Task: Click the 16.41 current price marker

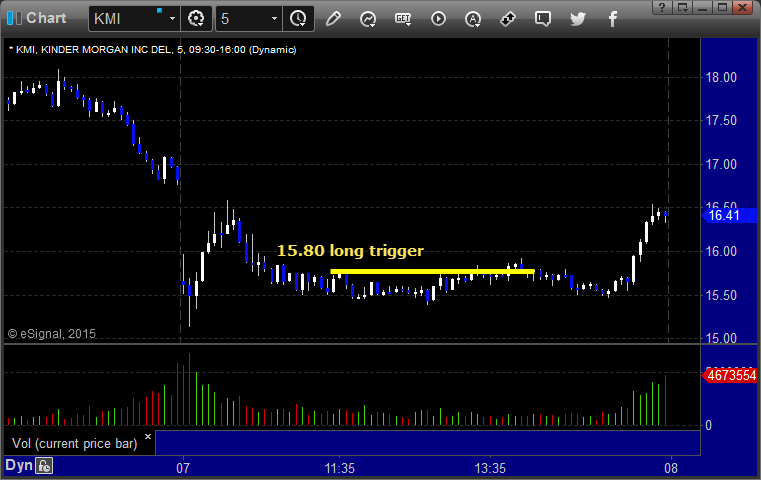Action: (x=729, y=215)
